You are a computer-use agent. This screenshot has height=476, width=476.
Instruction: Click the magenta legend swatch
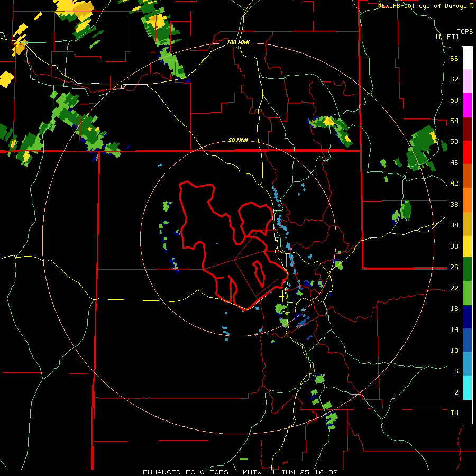click(467, 105)
